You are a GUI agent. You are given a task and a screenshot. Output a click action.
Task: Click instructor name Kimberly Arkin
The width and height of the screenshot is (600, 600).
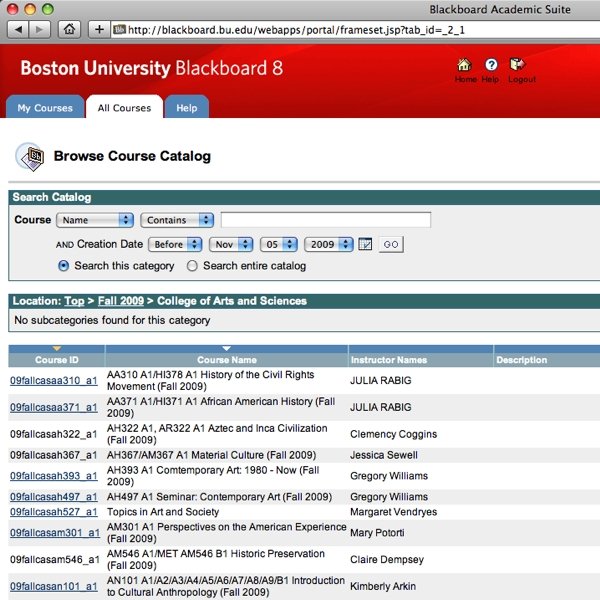pos(383,586)
